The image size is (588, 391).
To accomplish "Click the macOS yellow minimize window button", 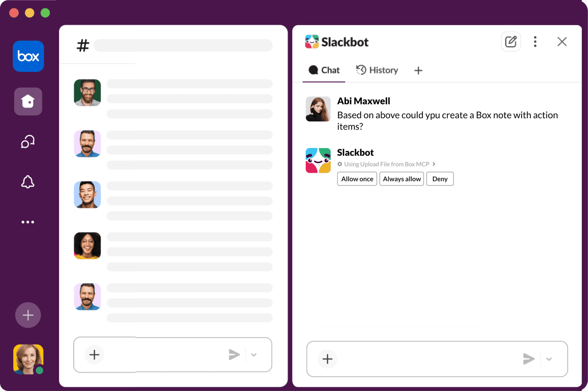I will pos(29,13).
